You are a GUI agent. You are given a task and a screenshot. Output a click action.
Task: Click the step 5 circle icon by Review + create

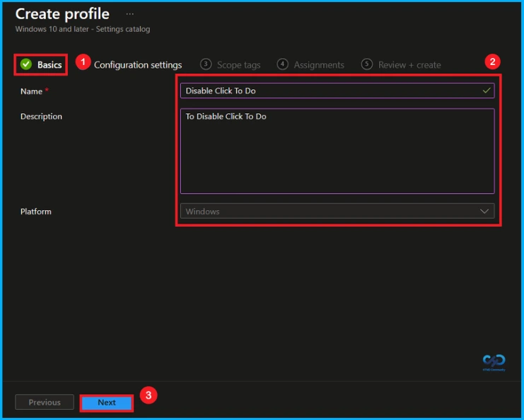[x=366, y=64]
